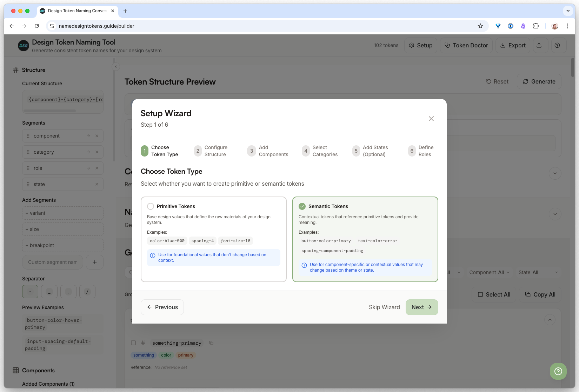Click the hash icon beside something-primary

coord(143,343)
